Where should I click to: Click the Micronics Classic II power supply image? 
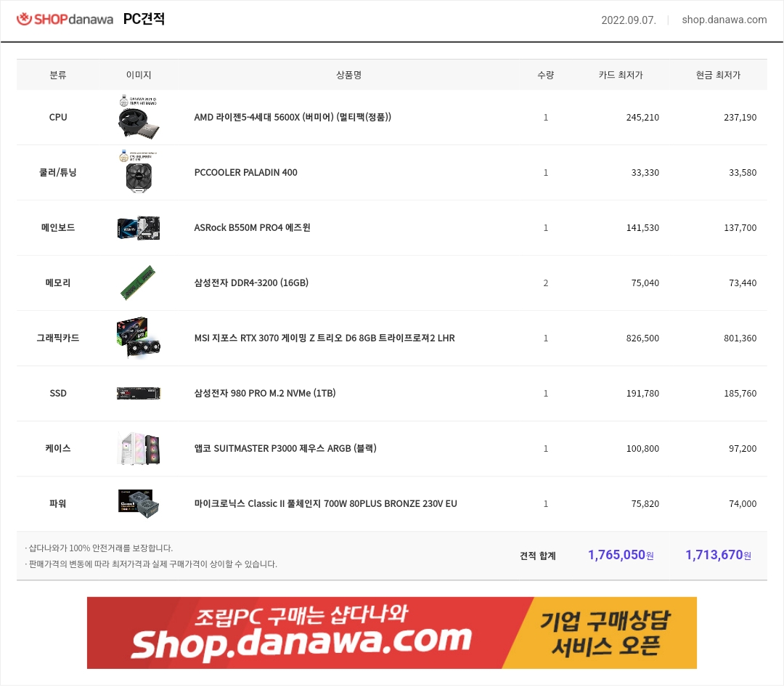(x=139, y=503)
